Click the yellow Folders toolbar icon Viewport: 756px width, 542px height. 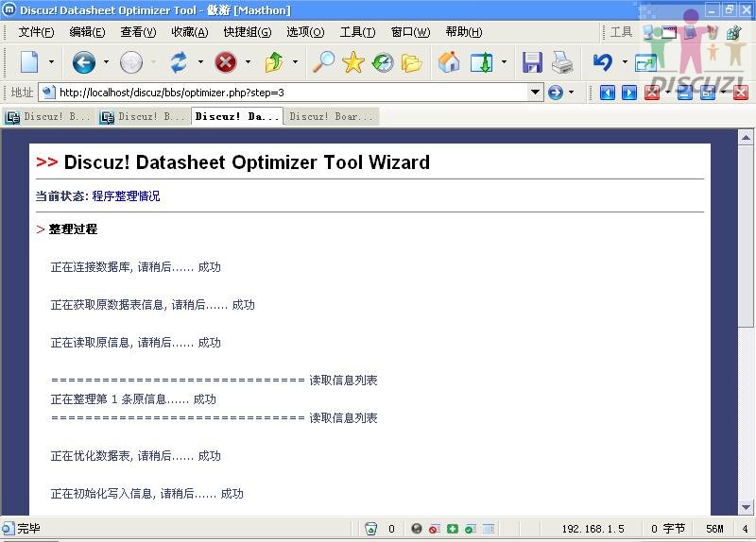click(411, 62)
